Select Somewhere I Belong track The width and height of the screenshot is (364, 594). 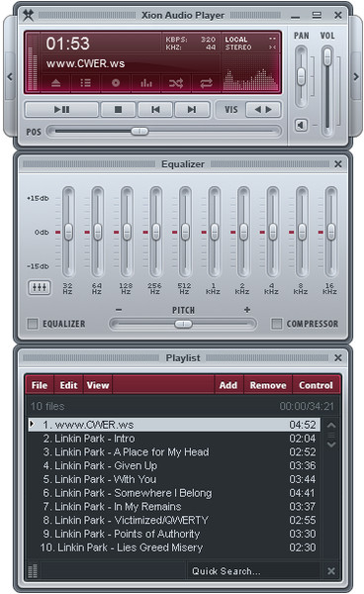(174, 493)
